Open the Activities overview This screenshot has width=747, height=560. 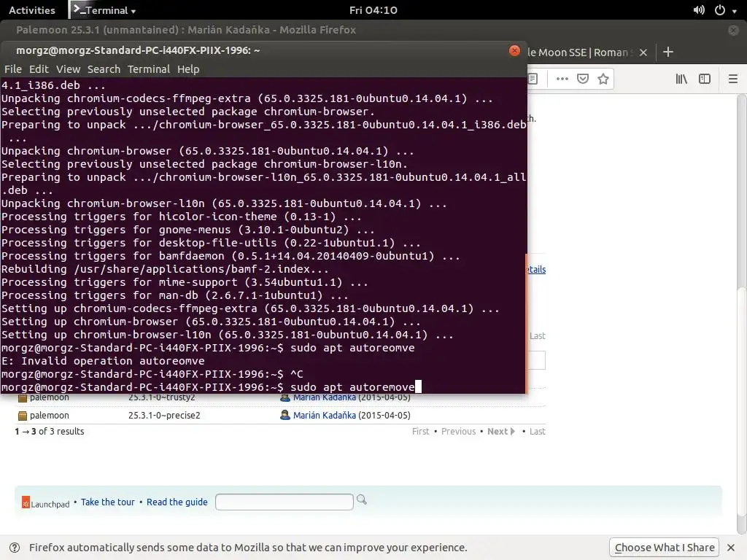[x=32, y=10]
